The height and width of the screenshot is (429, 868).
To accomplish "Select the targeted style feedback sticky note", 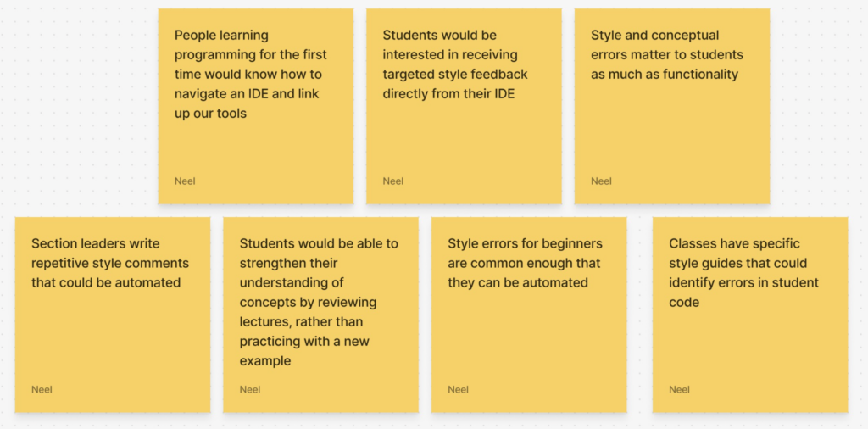I will click(x=464, y=106).
